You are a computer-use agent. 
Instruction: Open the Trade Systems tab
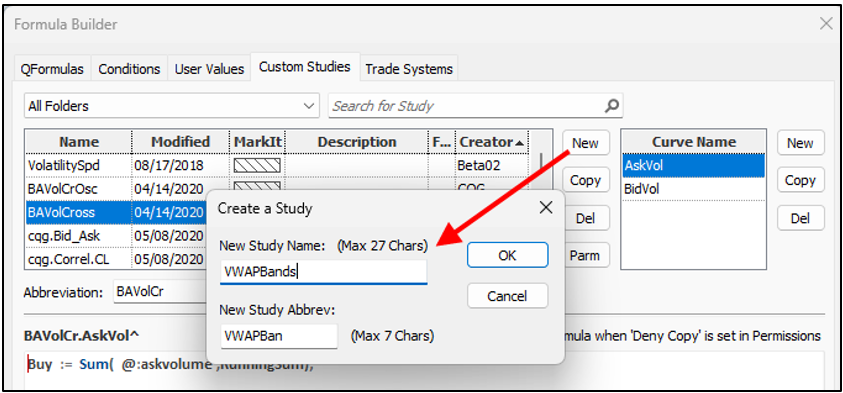tap(409, 69)
